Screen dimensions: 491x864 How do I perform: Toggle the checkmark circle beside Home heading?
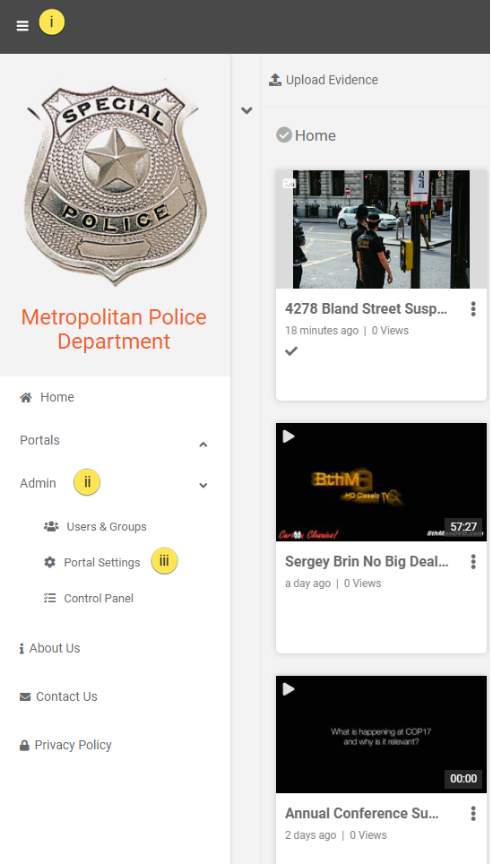[x=284, y=135]
